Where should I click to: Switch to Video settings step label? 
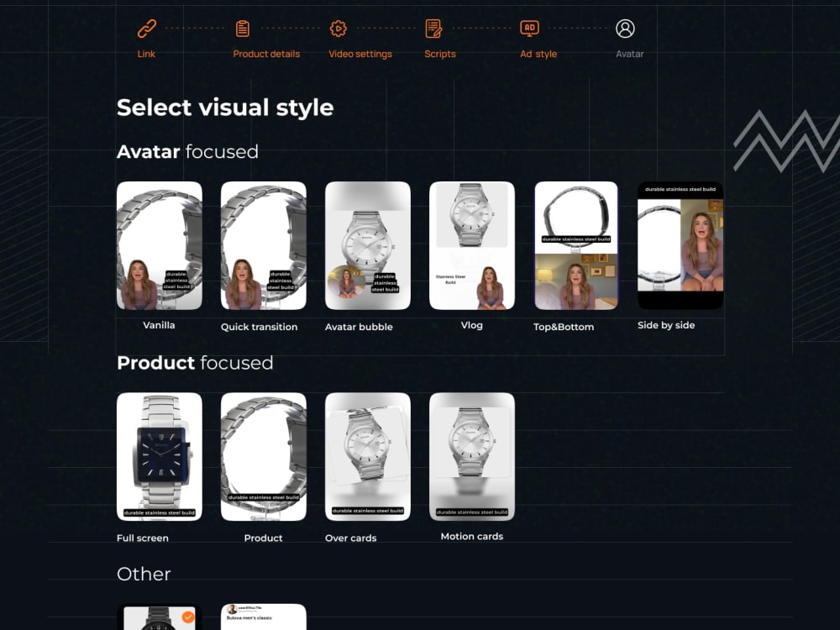tap(360, 54)
